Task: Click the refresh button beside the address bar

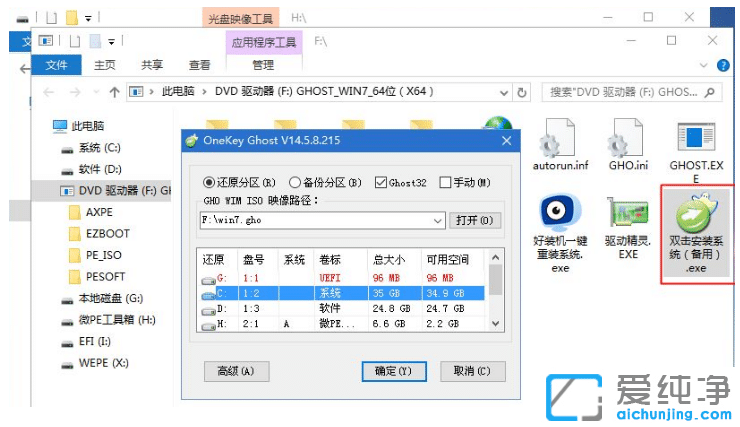Action: (521, 92)
